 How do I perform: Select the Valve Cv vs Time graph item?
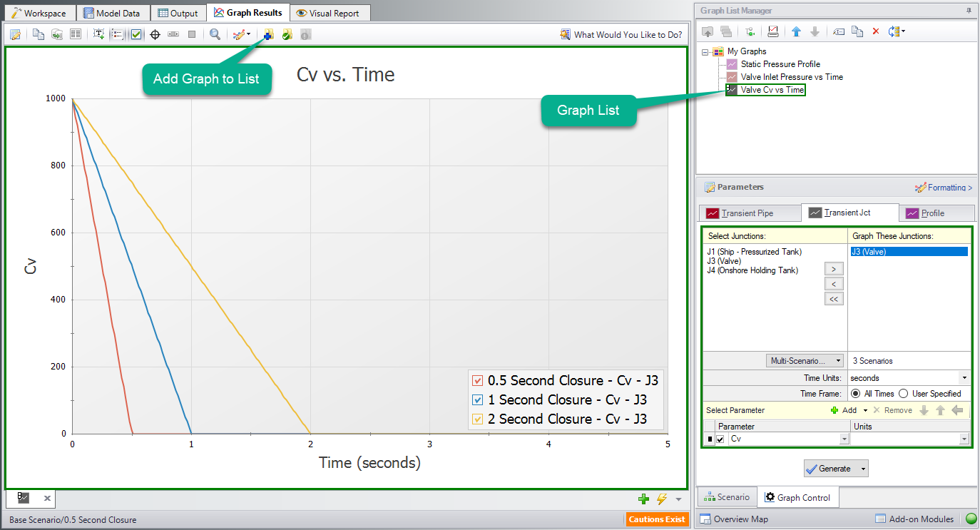pos(770,89)
